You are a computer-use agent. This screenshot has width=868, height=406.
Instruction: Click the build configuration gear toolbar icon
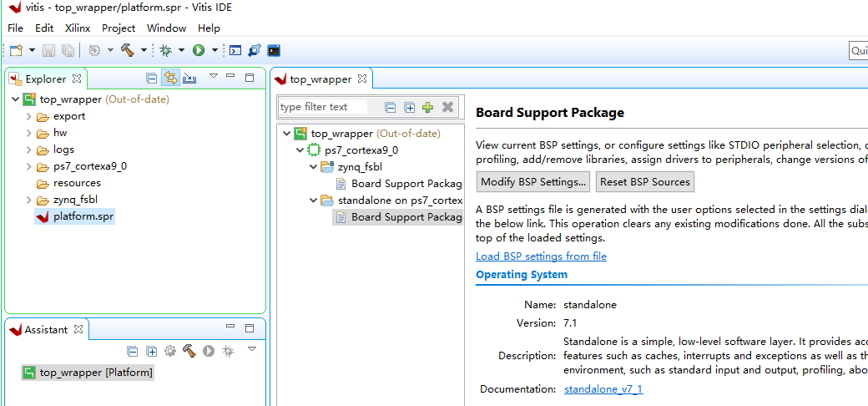pos(94,50)
